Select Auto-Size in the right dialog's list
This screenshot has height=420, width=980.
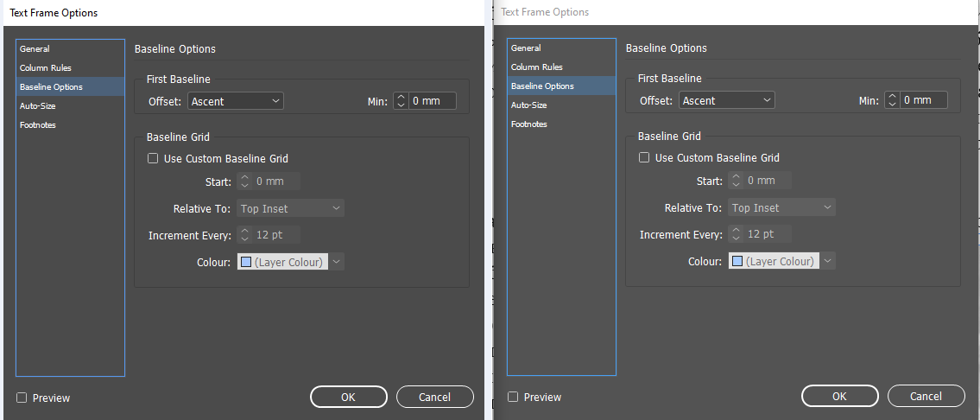[528, 105]
